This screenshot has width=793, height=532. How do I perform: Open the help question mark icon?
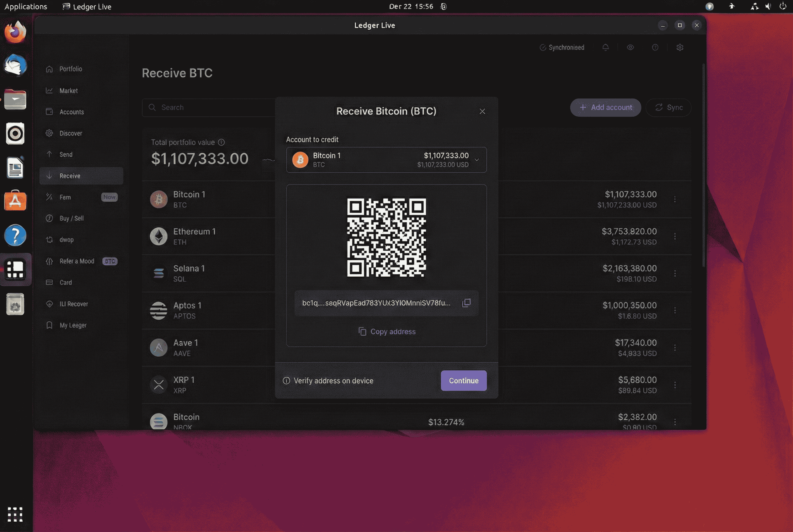655,47
